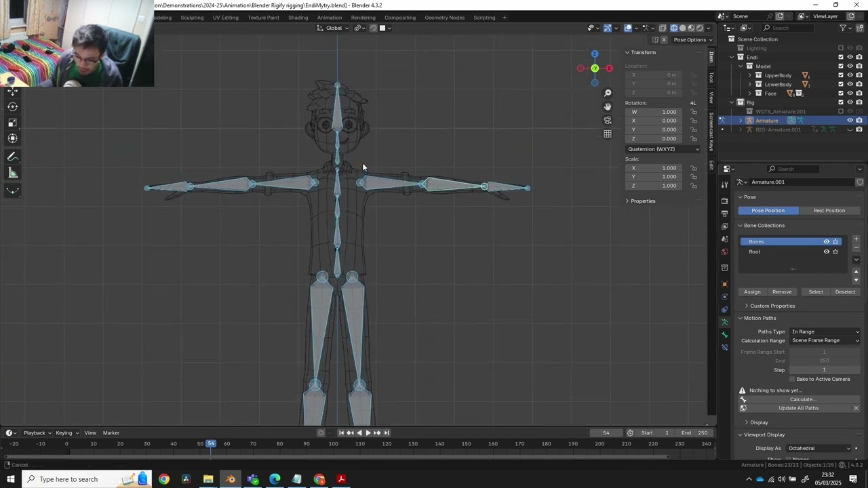Screen dimensions: 868x488
Task: Open the Calculation Range dropdown
Action: 825,340
